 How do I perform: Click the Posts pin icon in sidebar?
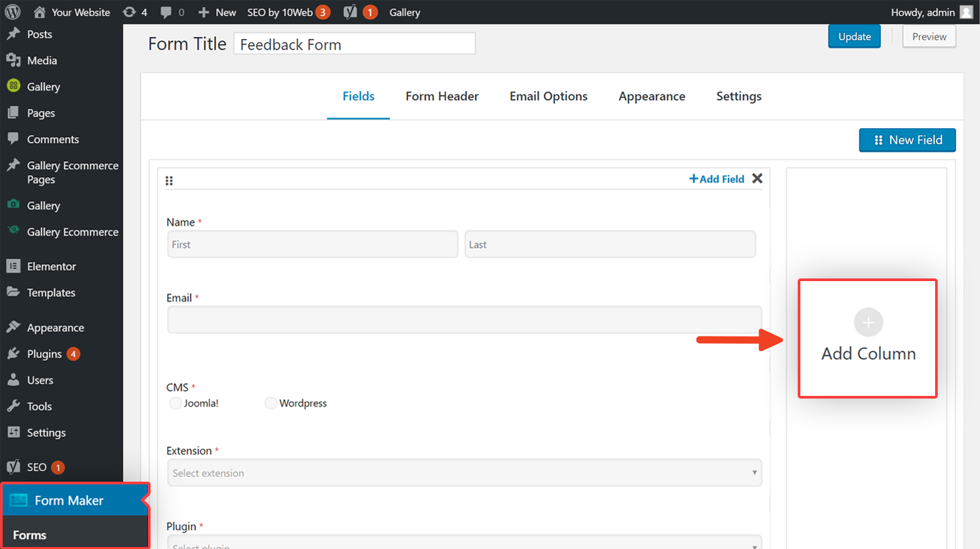(x=13, y=34)
